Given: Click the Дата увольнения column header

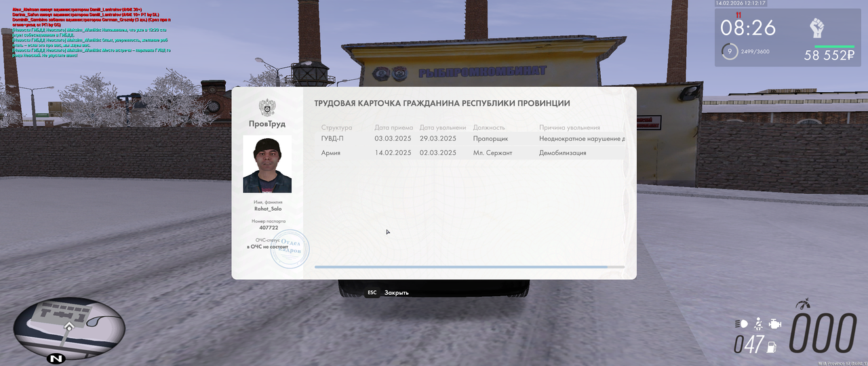Looking at the screenshot, I should [443, 127].
